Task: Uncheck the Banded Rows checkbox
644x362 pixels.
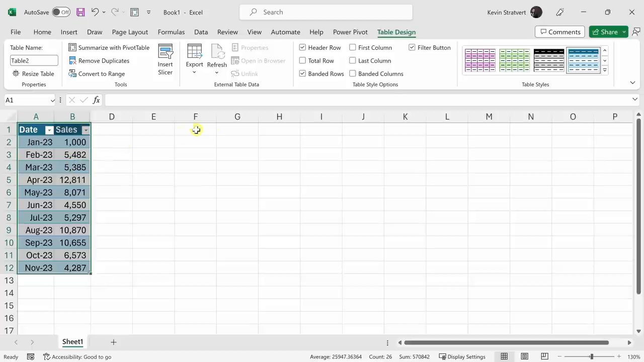Action: tap(302, 73)
